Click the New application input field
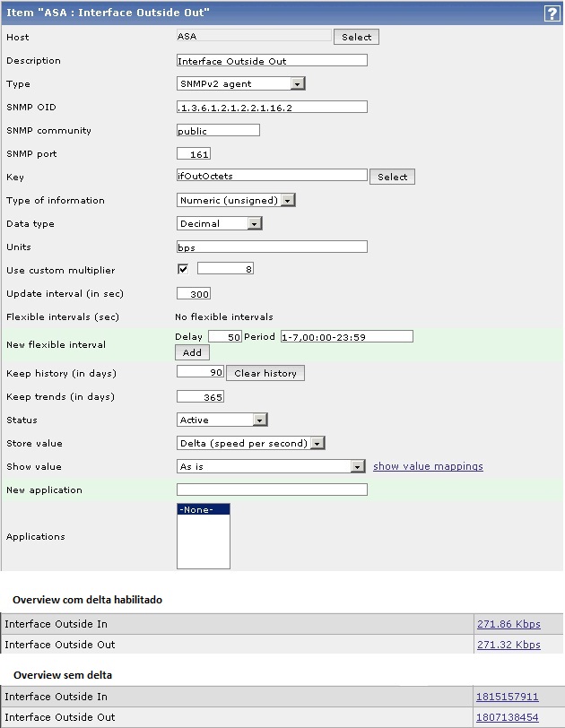 pyautogui.click(x=272, y=490)
